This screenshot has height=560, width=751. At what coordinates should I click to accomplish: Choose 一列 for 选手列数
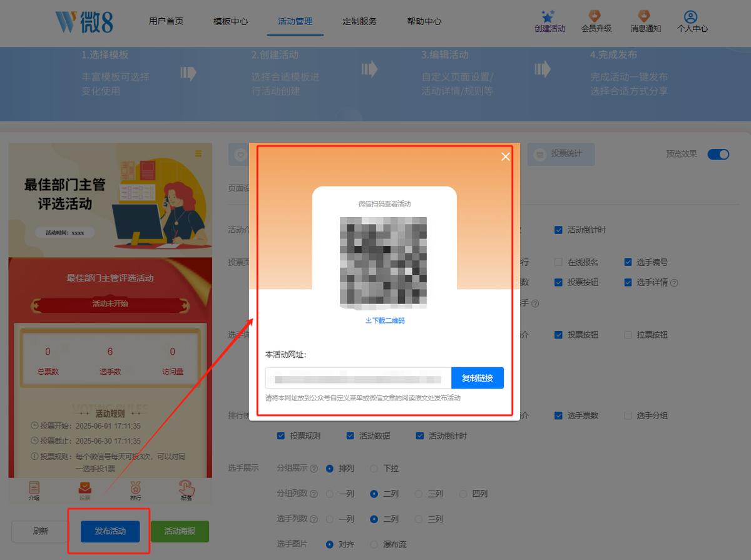point(330,519)
